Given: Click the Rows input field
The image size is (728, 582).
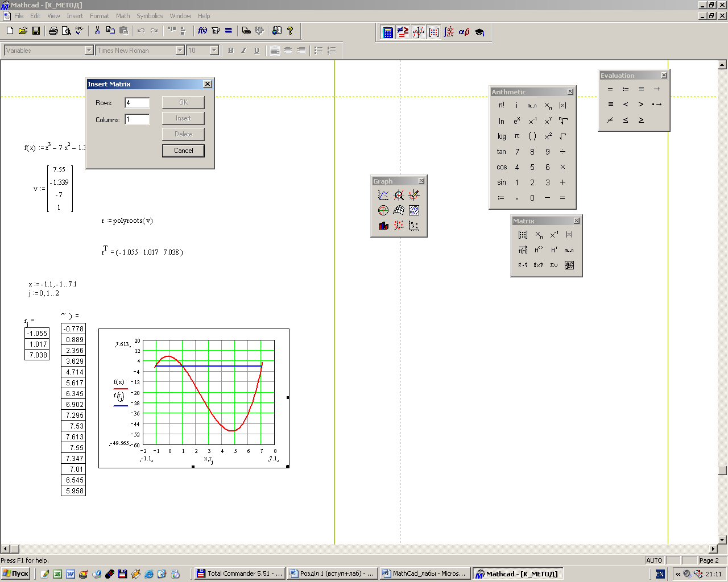Looking at the screenshot, I should coord(137,103).
